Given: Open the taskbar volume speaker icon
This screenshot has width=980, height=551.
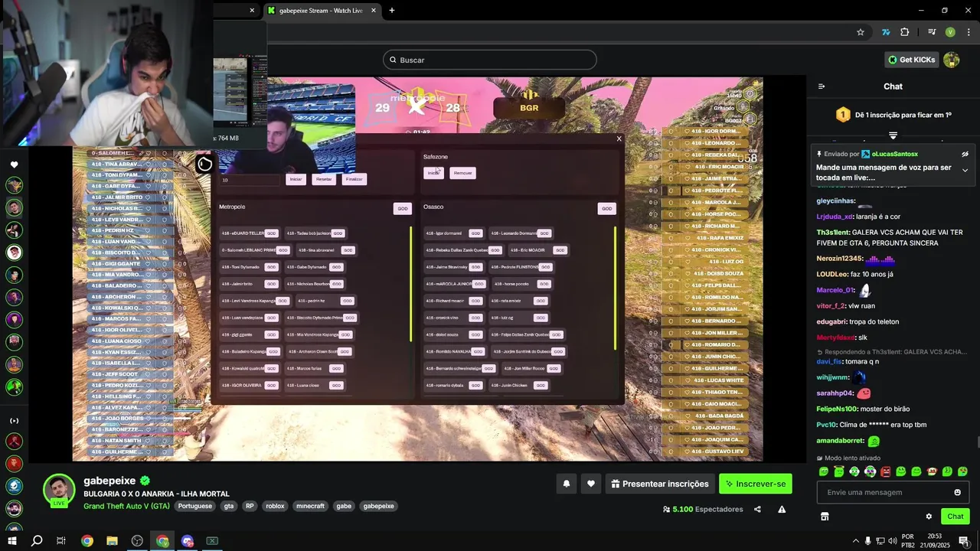Looking at the screenshot, I should click(893, 541).
